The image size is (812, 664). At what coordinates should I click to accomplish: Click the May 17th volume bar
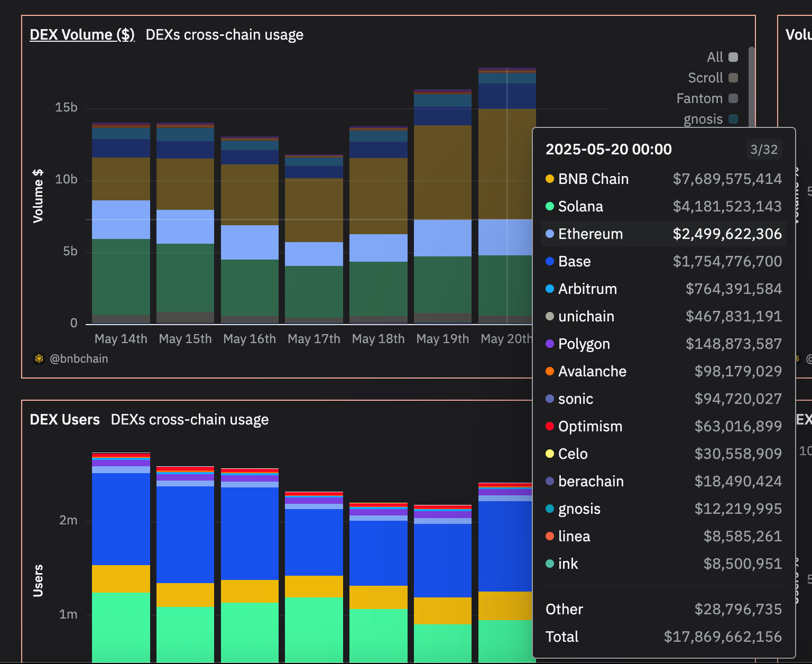click(x=314, y=239)
